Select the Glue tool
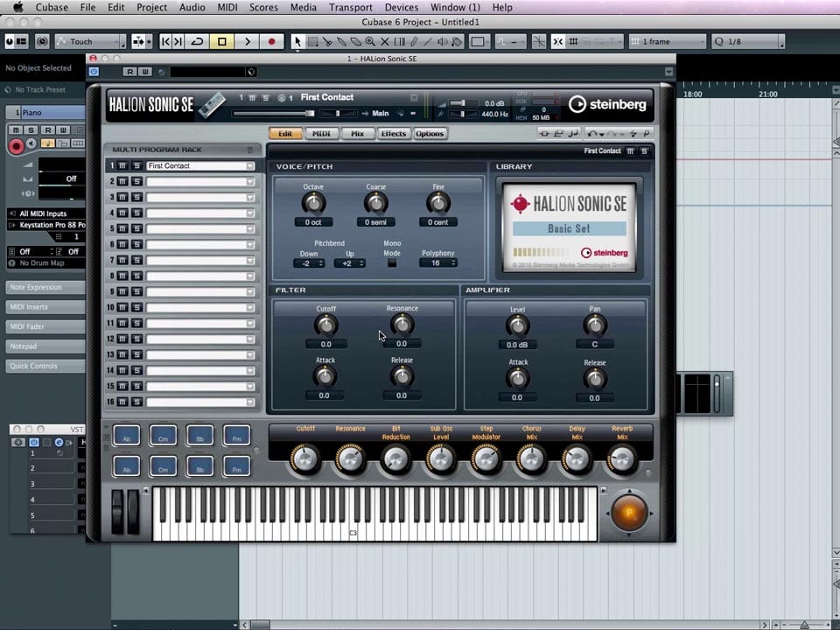 click(x=341, y=41)
